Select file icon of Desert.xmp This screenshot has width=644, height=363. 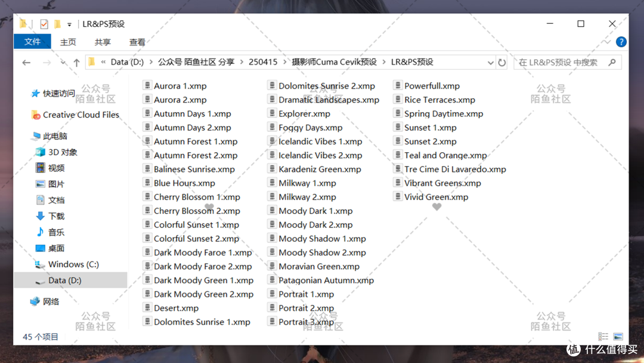click(147, 307)
